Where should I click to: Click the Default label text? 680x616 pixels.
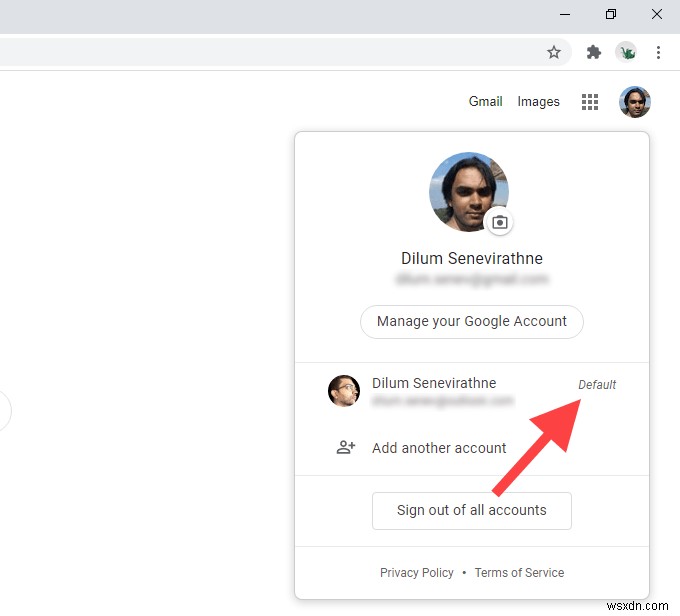pos(597,384)
